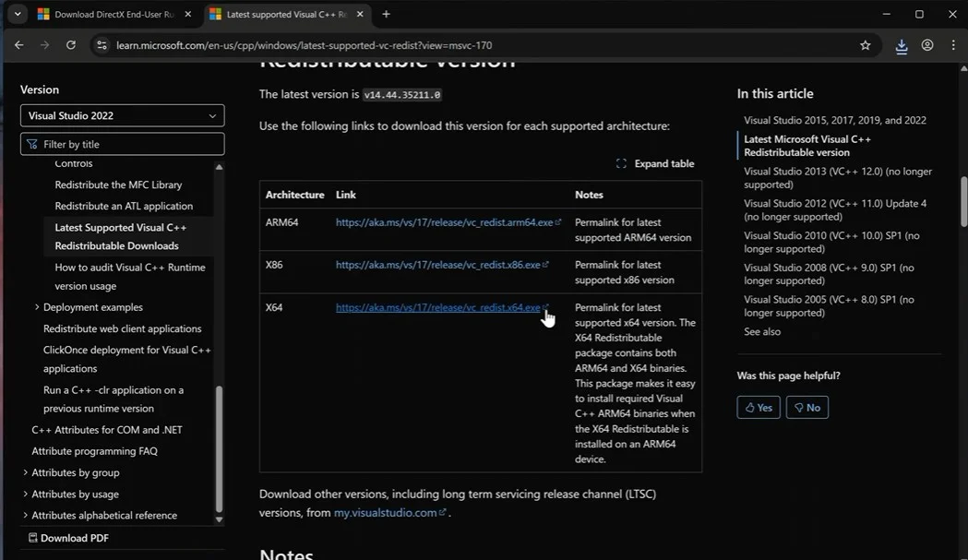
Task: Click Download PDF
Action: coord(68,538)
